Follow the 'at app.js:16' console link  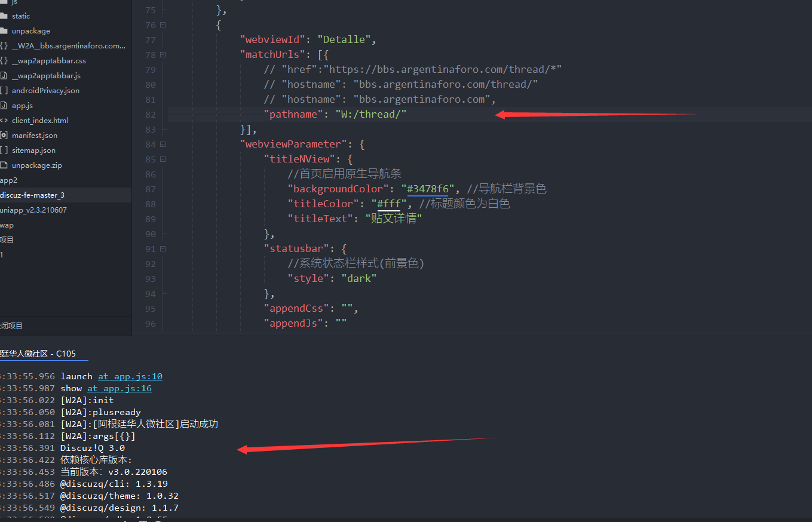pos(119,388)
